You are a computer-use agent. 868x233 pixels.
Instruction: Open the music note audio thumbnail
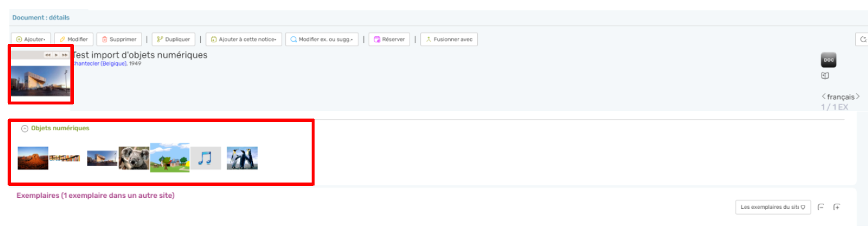click(x=205, y=158)
